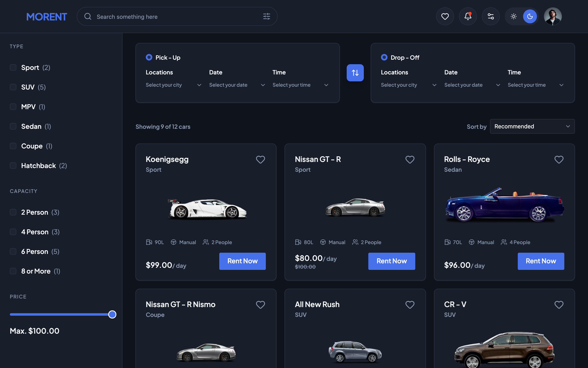
Task: Open Drop-Off city dropdown
Action: [x=409, y=85]
